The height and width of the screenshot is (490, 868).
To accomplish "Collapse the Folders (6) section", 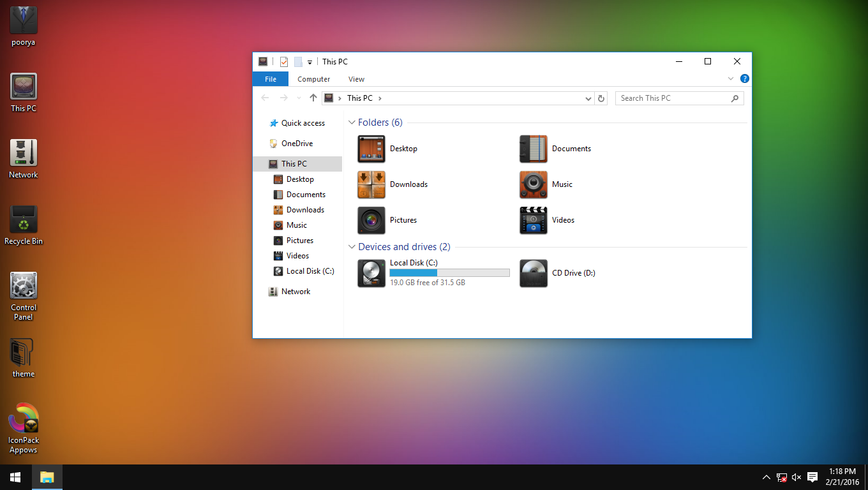I will (352, 122).
